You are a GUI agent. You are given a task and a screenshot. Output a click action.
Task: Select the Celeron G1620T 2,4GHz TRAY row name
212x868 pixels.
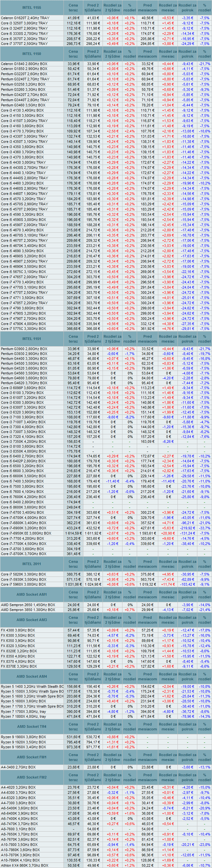[x=25, y=18]
